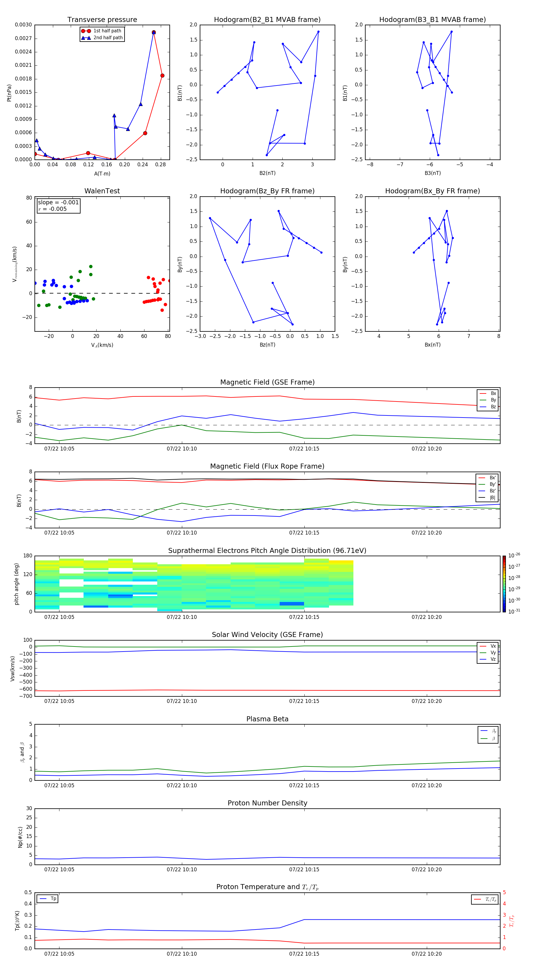Click the 'slope = -0.001' annotation
Screen dimensions: 535x980
click(x=58, y=203)
